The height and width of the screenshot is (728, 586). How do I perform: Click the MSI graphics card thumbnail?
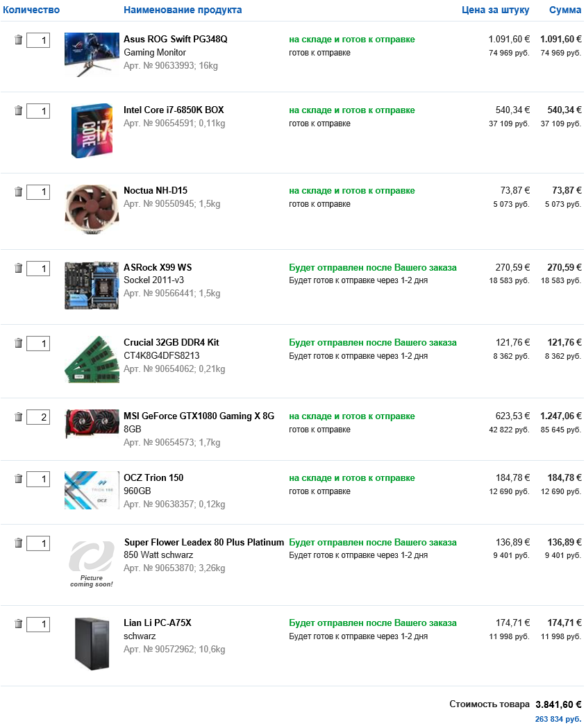[92, 424]
